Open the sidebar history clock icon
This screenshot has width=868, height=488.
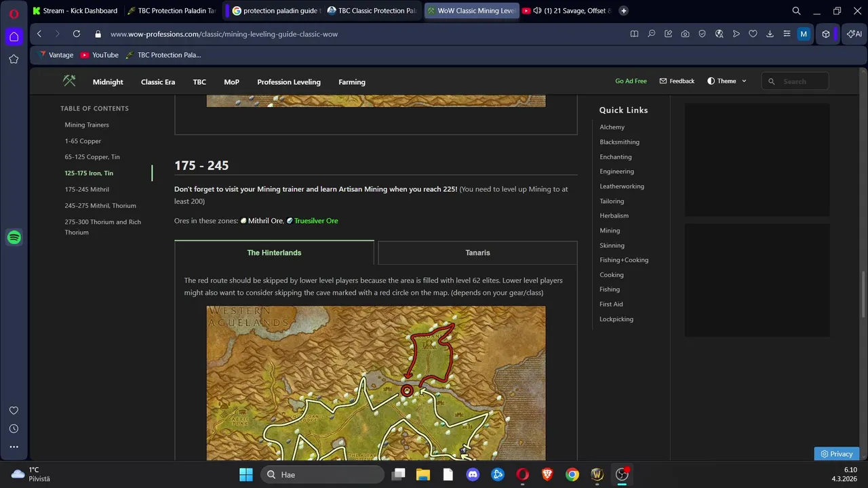14,429
